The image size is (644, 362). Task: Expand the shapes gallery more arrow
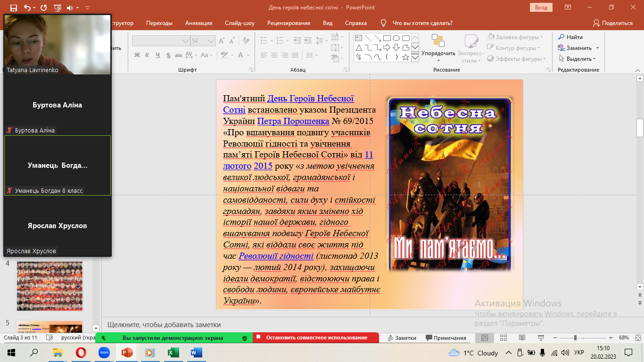[415, 58]
